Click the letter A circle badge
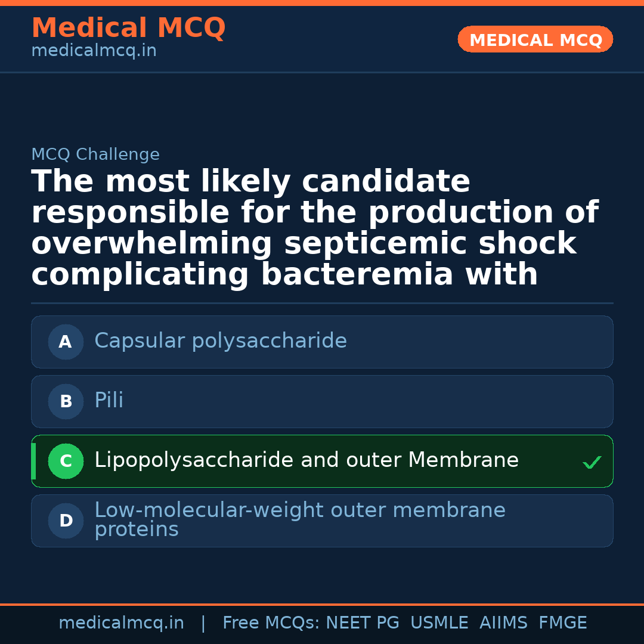This screenshot has width=644, height=644. tap(66, 342)
